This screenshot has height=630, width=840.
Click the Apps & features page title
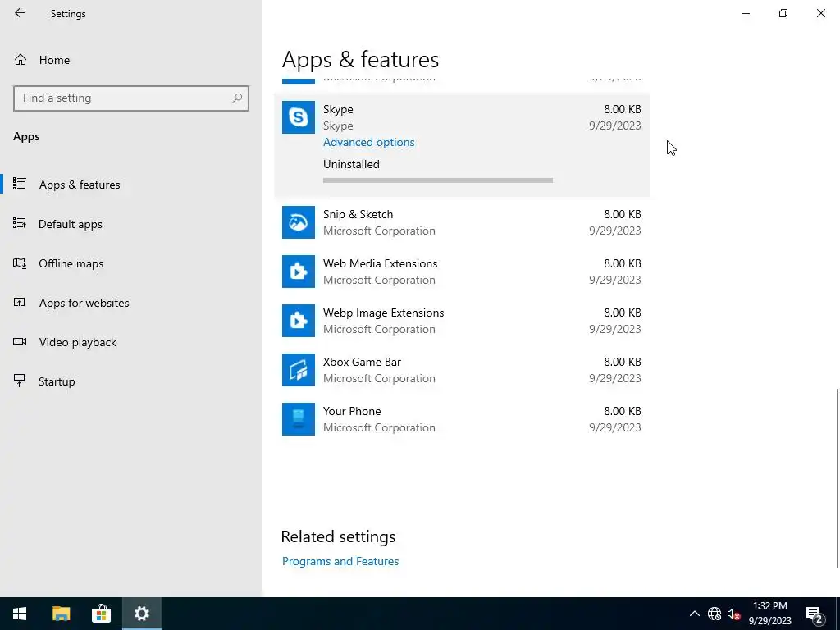pyautogui.click(x=360, y=59)
